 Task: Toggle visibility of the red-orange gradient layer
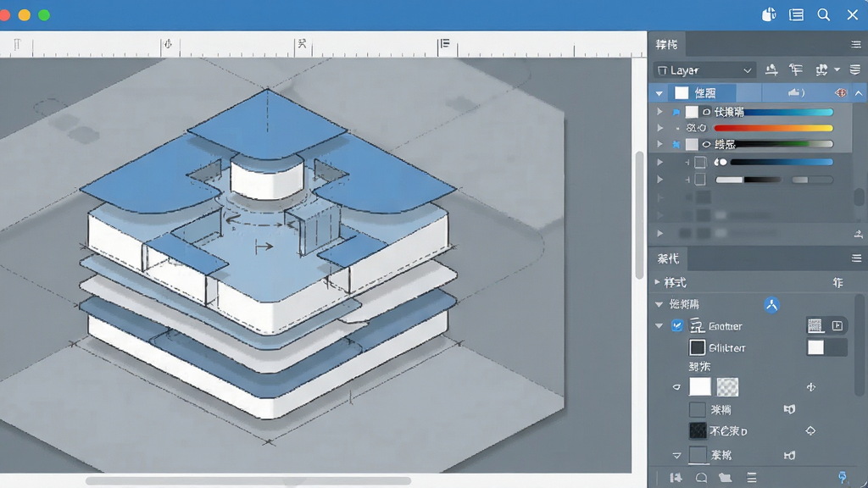(701, 128)
